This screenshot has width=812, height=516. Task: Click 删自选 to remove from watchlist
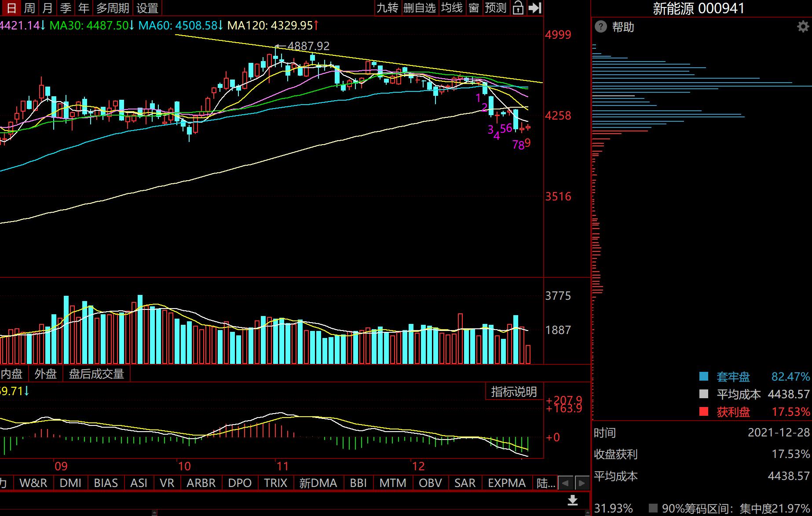(419, 8)
